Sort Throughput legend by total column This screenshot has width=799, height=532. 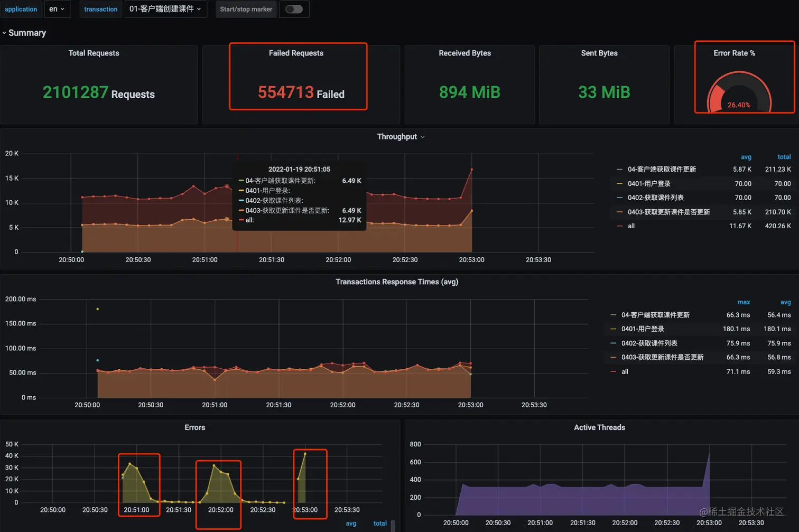coord(784,157)
